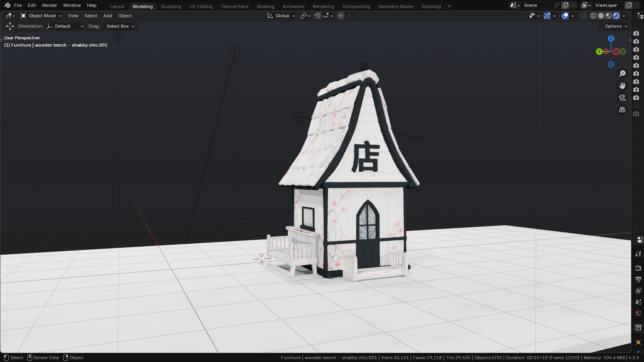Toggle snapping with the magnet icon

click(318, 16)
